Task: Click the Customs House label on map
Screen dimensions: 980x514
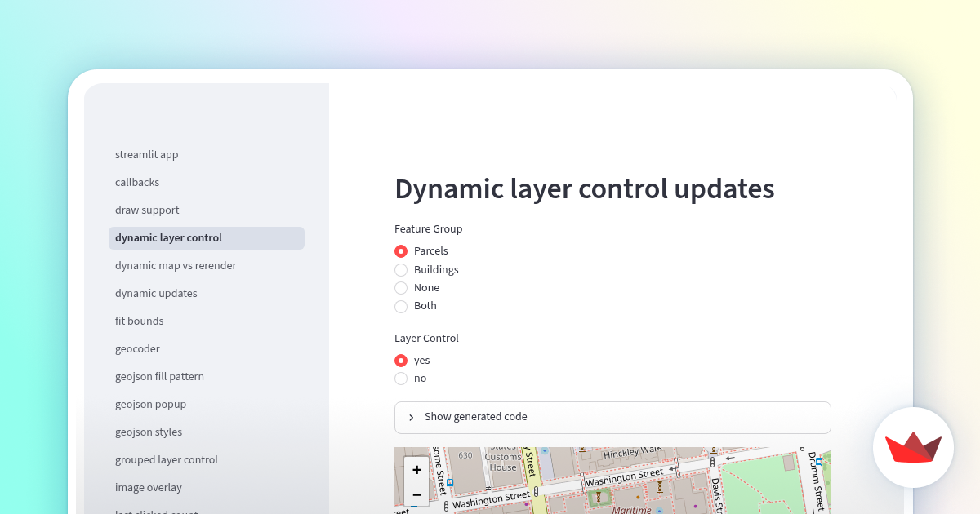Action: [503, 462]
